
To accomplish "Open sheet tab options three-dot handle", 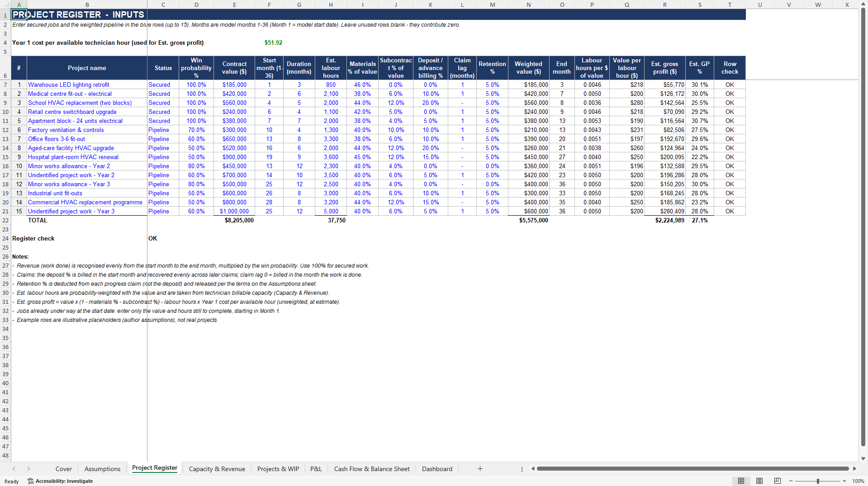I will [x=522, y=469].
